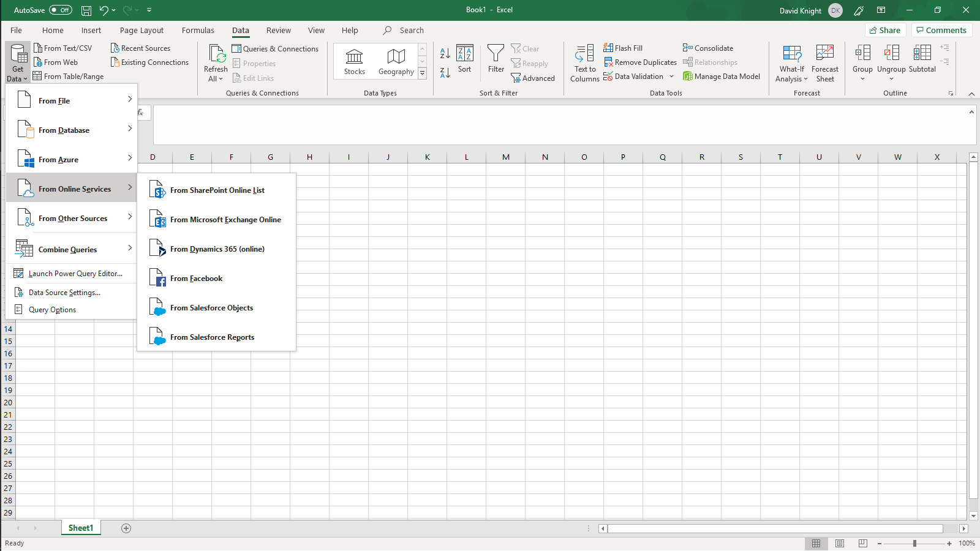Expand the From File submenu

[x=72, y=100]
